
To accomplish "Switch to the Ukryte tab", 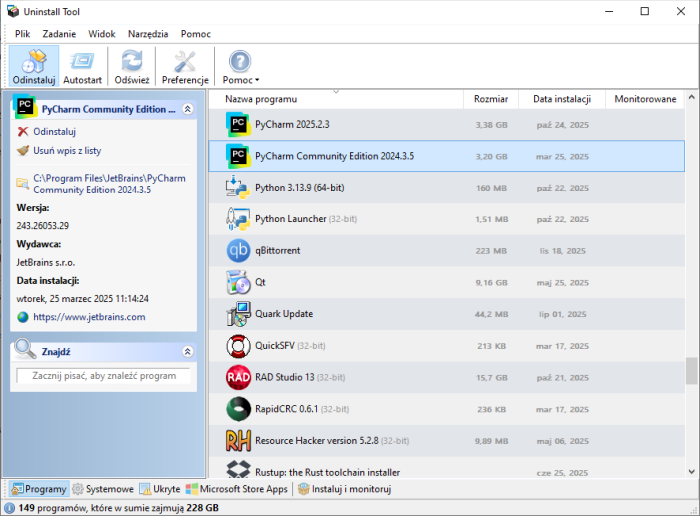I will pyautogui.click(x=160, y=489).
